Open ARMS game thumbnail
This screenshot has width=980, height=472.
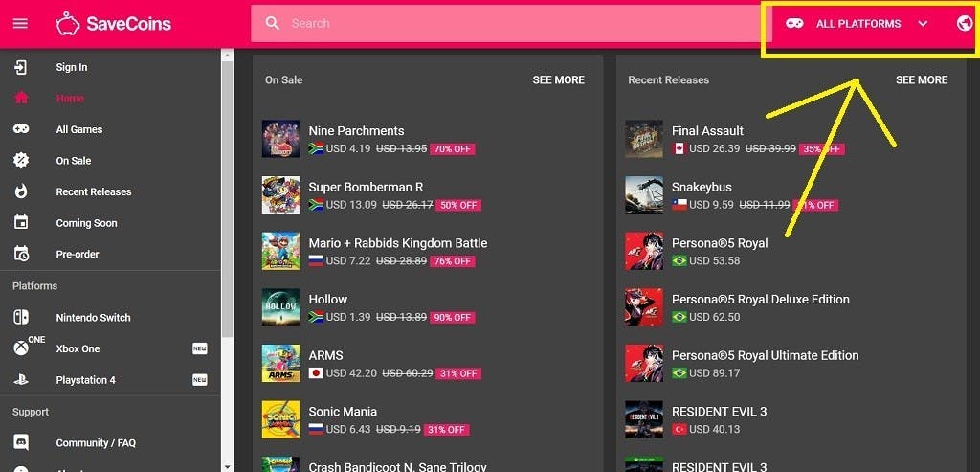coord(280,363)
